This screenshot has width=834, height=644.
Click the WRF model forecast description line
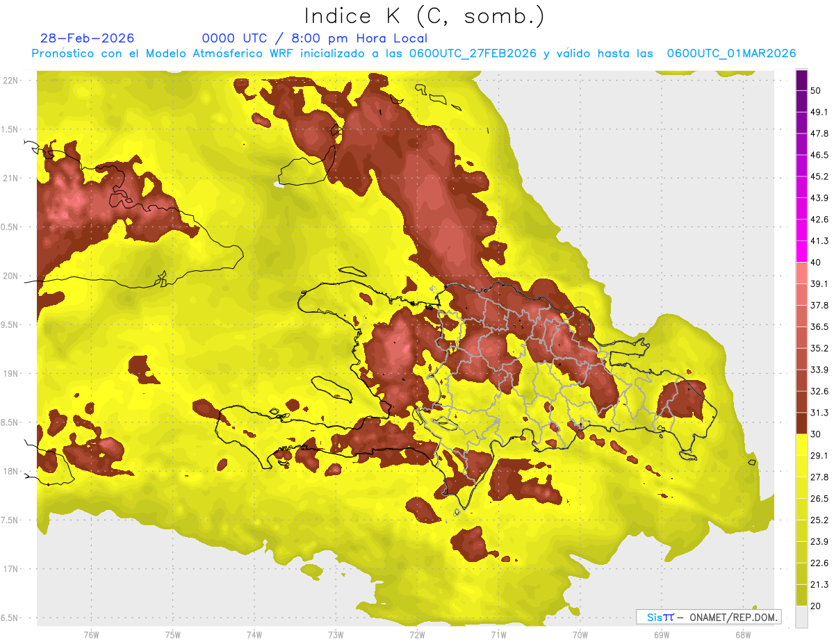[414, 53]
